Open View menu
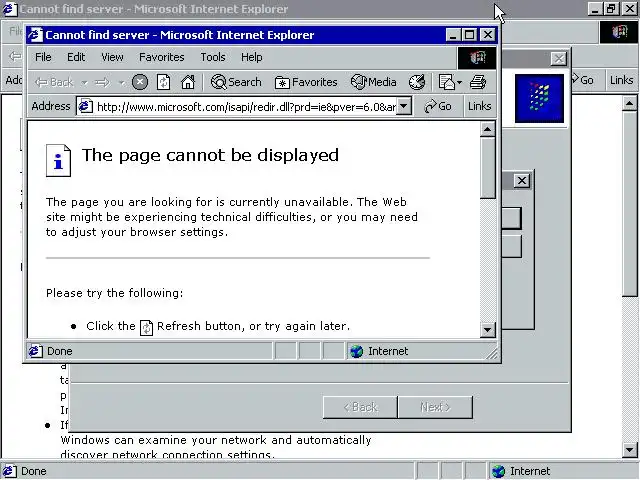This screenshot has width=640, height=480. (x=112, y=57)
